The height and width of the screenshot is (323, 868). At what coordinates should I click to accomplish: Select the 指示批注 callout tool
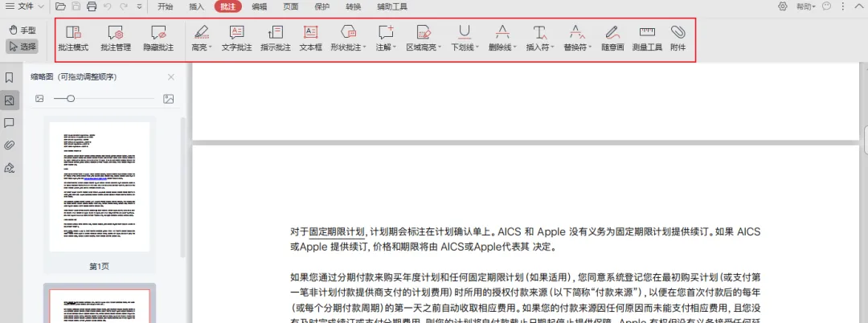(x=276, y=39)
